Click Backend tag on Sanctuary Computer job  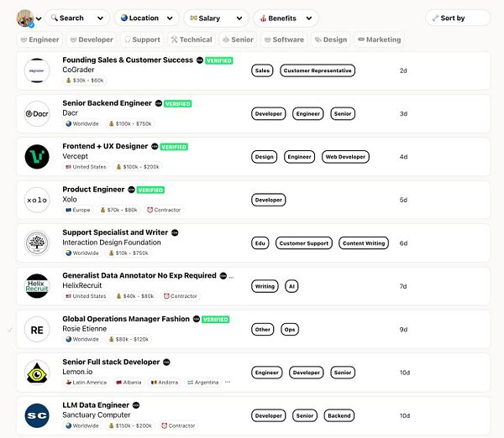coord(339,415)
